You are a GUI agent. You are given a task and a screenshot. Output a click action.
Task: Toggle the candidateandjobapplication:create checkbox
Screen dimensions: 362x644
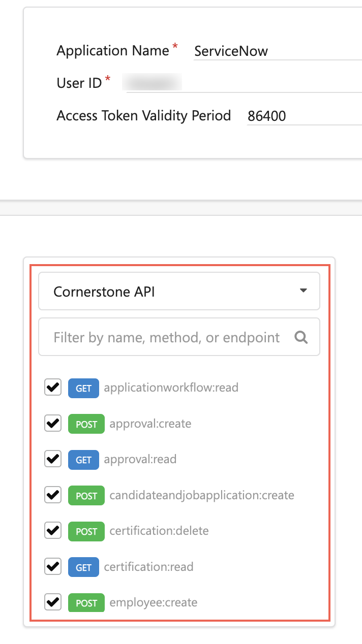point(53,495)
